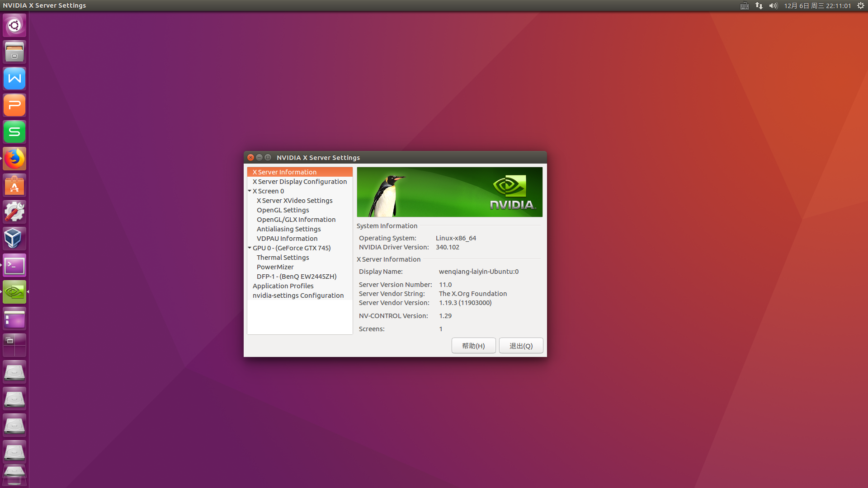Viewport: 868px width, 488px height.
Task: Collapse the GPU 0 GeForce GTX 745 node
Action: coord(250,248)
